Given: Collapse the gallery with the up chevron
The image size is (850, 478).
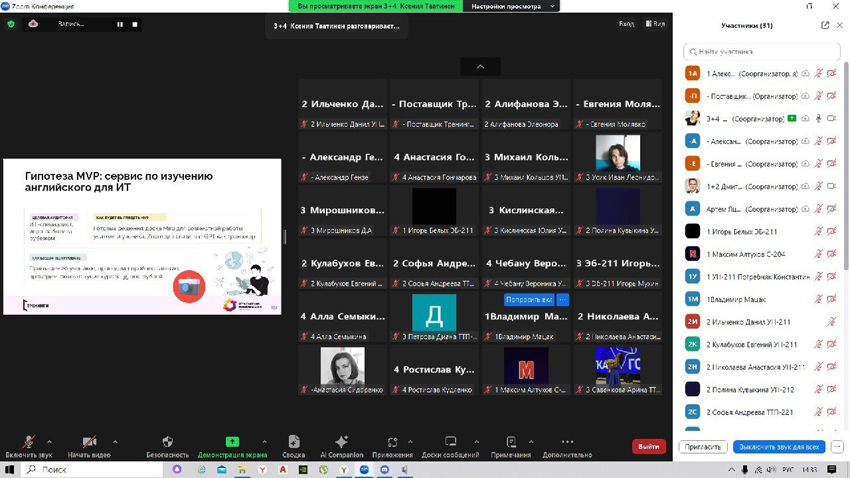Looking at the screenshot, I should pyautogui.click(x=480, y=67).
